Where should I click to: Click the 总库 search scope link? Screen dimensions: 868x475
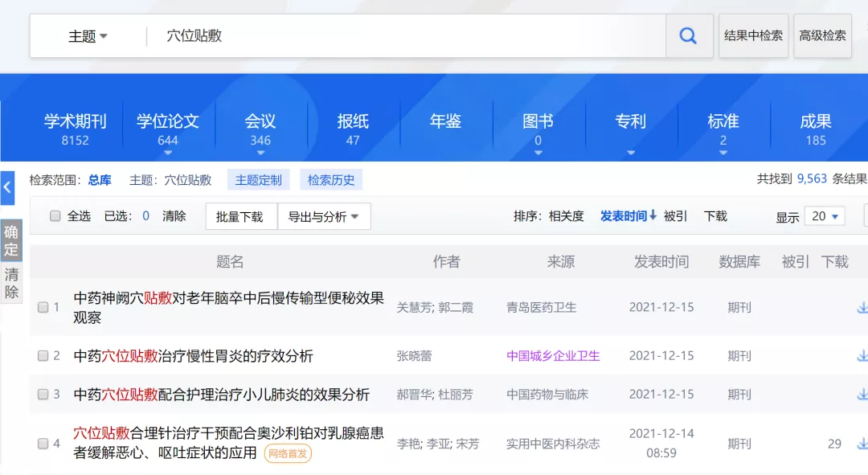pos(100,180)
